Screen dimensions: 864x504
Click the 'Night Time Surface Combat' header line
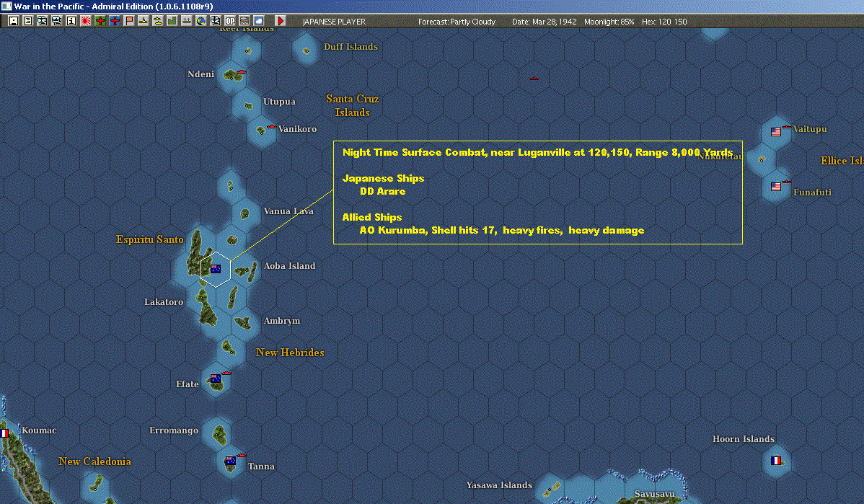(537, 153)
